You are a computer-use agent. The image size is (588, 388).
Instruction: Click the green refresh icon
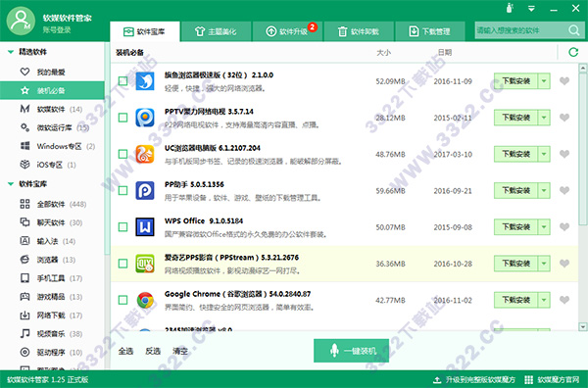[573, 52]
